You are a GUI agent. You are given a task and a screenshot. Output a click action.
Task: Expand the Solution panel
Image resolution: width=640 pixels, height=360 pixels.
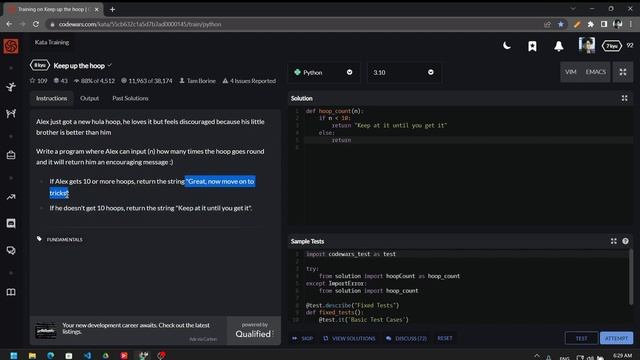pyautogui.click(x=624, y=98)
